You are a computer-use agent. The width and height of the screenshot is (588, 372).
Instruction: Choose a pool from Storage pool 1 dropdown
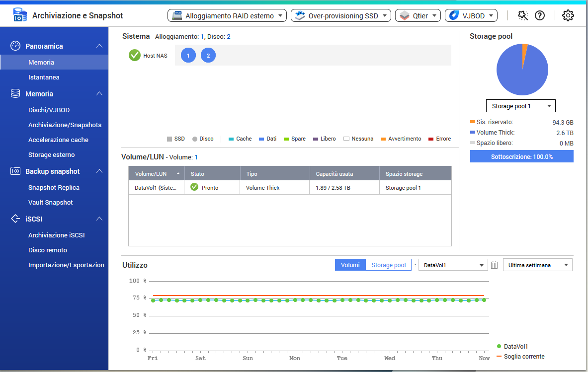[520, 106]
